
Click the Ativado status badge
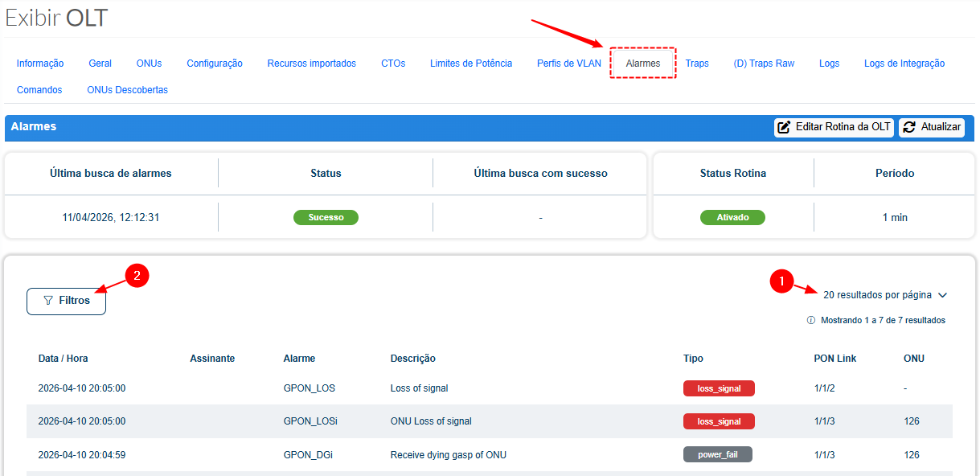tap(733, 217)
